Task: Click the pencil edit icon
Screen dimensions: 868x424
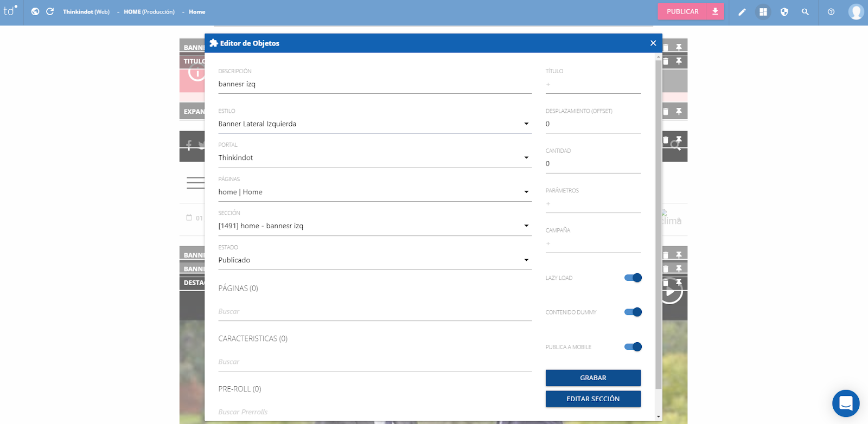Action: (742, 12)
